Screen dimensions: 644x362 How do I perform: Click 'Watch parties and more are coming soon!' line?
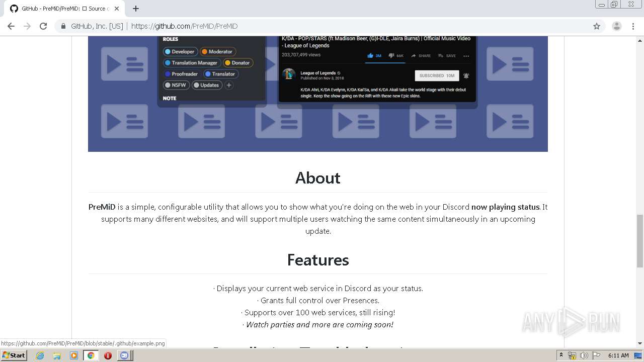pos(318,325)
